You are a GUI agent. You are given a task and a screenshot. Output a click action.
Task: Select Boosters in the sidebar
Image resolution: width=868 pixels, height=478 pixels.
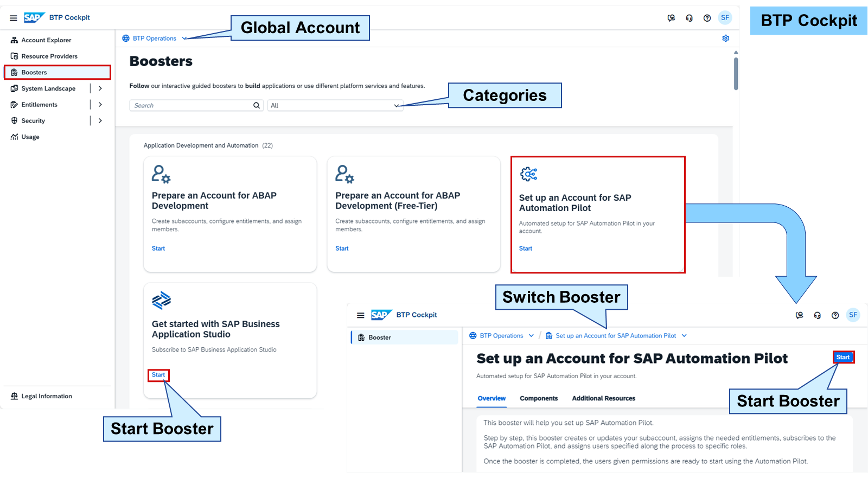[x=58, y=73]
